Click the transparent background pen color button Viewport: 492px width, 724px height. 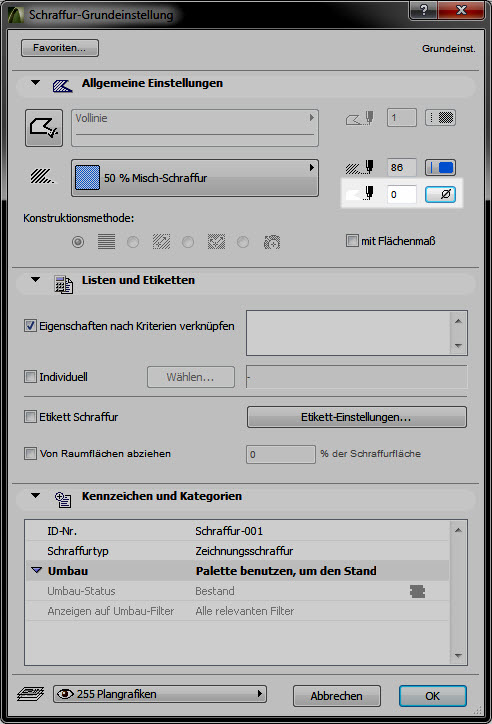(x=440, y=194)
